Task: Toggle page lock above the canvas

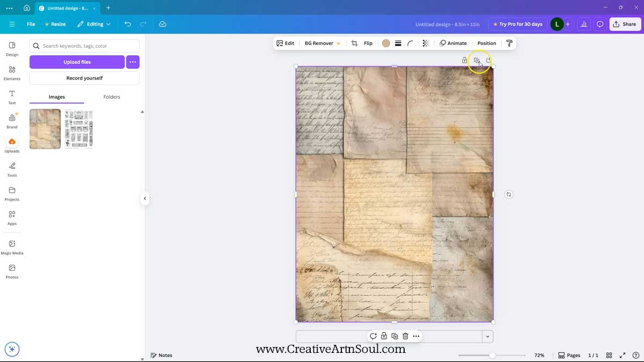Action: [464, 60]
